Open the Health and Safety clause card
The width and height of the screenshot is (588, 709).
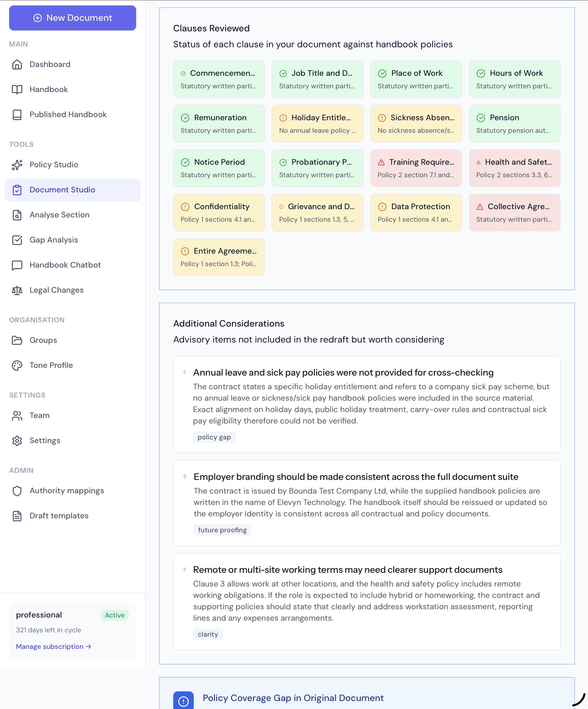tap(514, 168)
